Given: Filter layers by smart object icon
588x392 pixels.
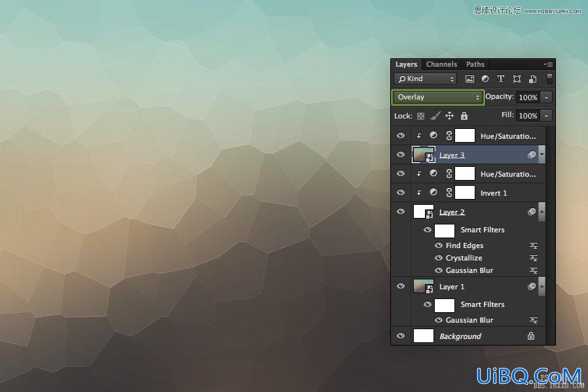Looking at the screenshot, I should (532, 79).
